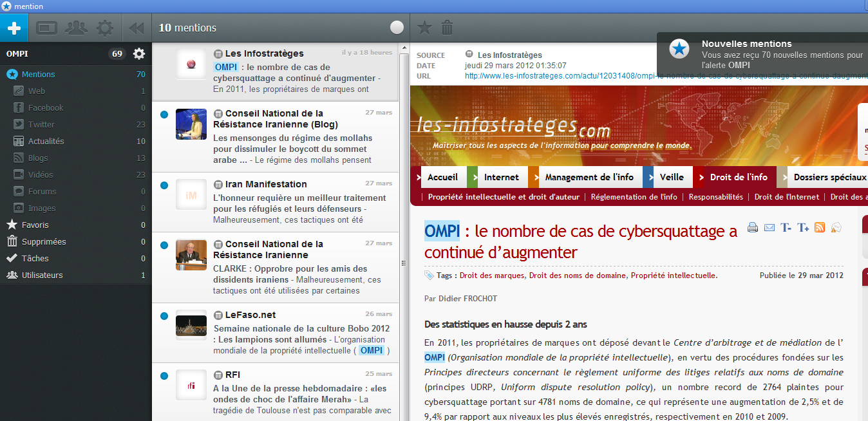Click the 69 unread badge next to OMPI
Viewport: 868px width, 421px height.
117,54
